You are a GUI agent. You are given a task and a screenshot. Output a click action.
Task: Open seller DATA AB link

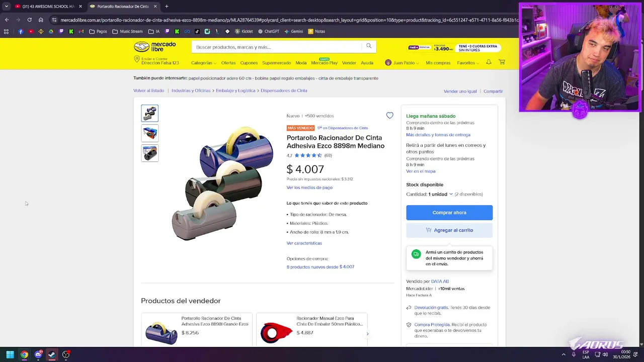coord(440,281)
